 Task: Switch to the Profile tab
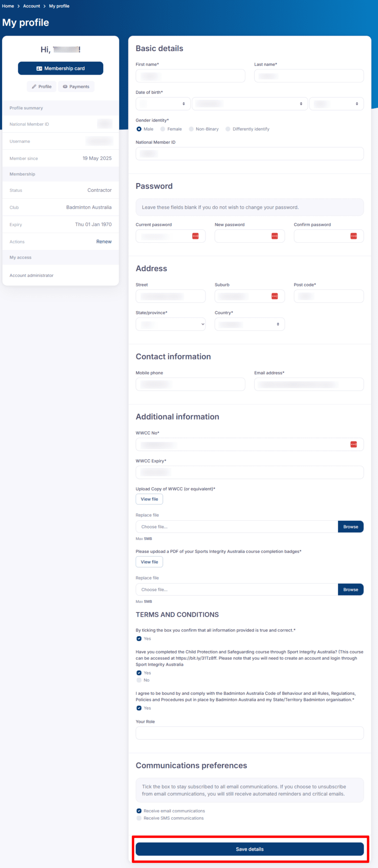click(42, 87)
